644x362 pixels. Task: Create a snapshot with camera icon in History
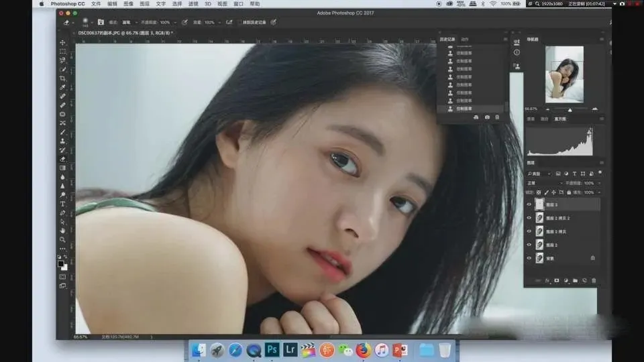[x=487, y=117]
